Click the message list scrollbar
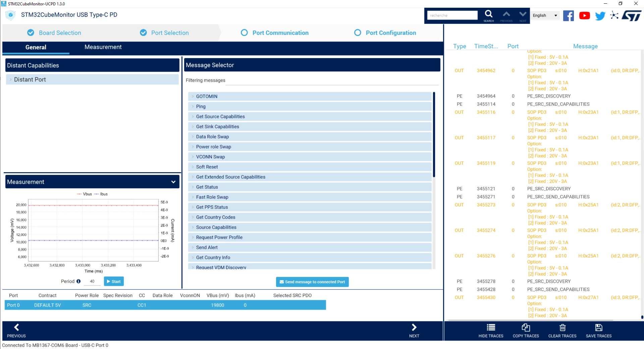Screen dimensions: 644x349 (x=434, y=134)
